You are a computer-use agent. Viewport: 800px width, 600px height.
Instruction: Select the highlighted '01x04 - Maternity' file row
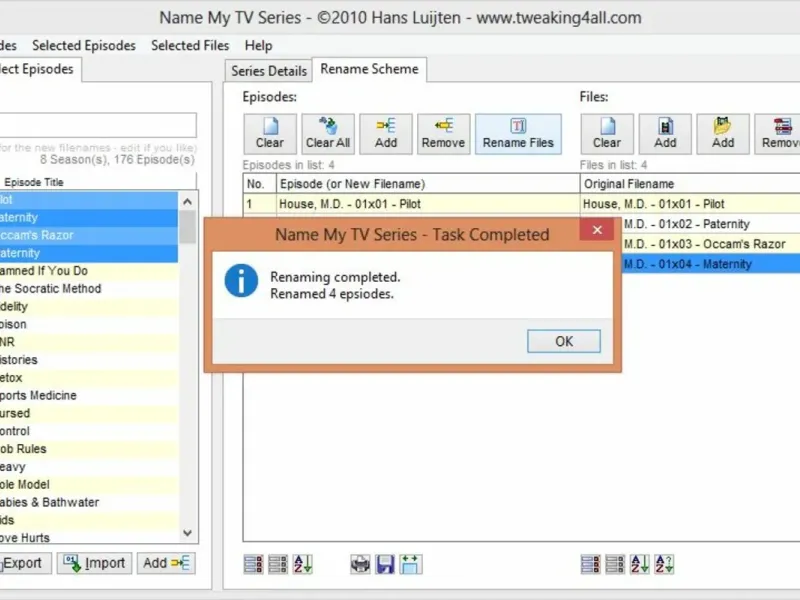(711, 264)
